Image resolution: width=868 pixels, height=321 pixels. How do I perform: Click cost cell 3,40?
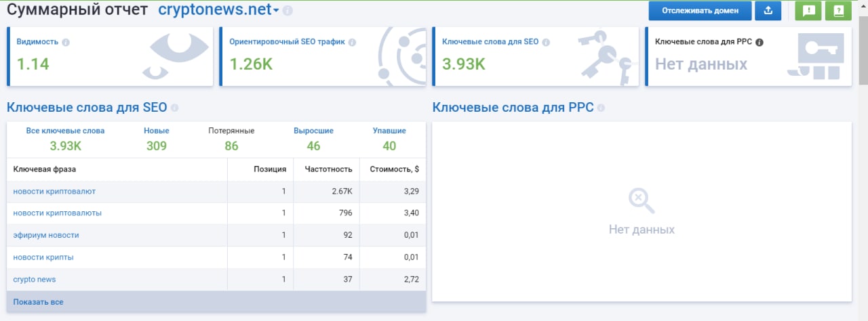(x=411, y=213)
